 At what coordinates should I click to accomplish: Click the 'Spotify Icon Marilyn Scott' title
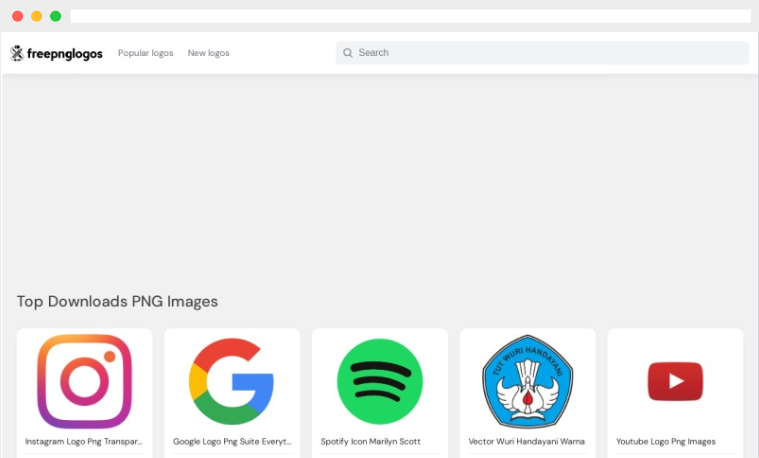370,442
